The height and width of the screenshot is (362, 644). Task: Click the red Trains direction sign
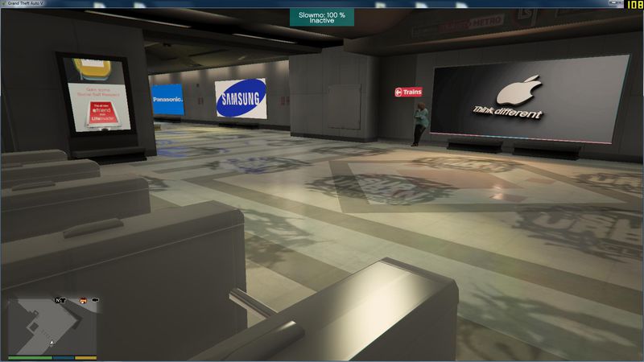pyautogui.click(x=408, y=92)
